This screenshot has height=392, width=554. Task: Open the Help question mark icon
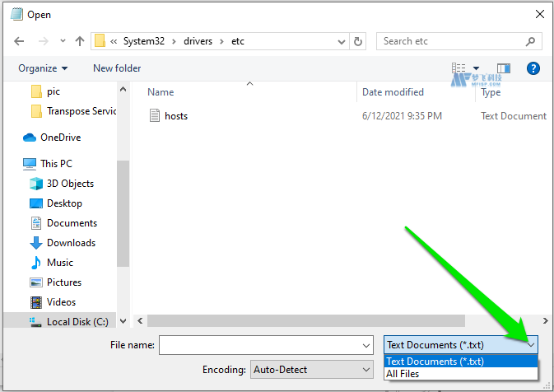533,68
